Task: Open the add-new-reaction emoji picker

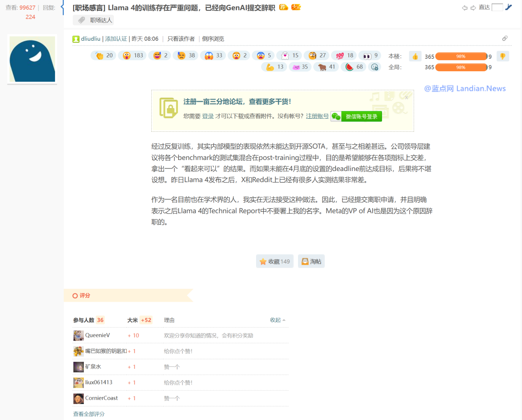Action: pos(374,67)
